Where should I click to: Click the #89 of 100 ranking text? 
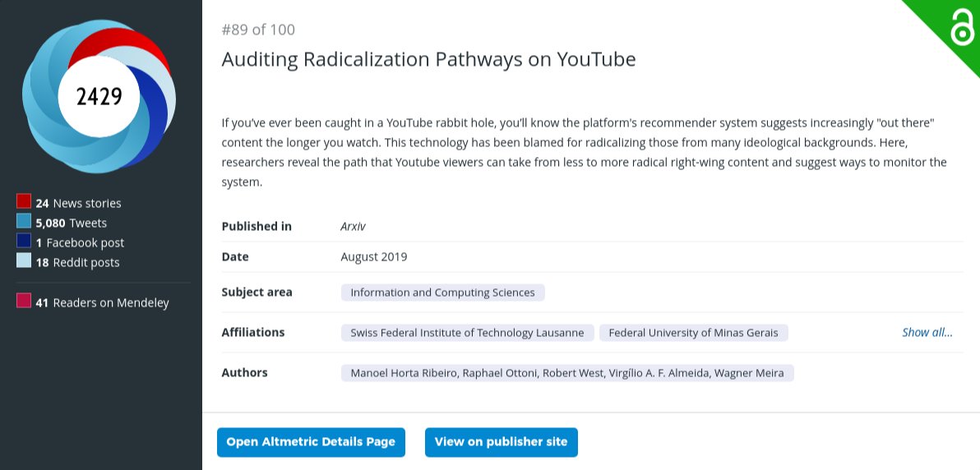[x=258, y=30]
